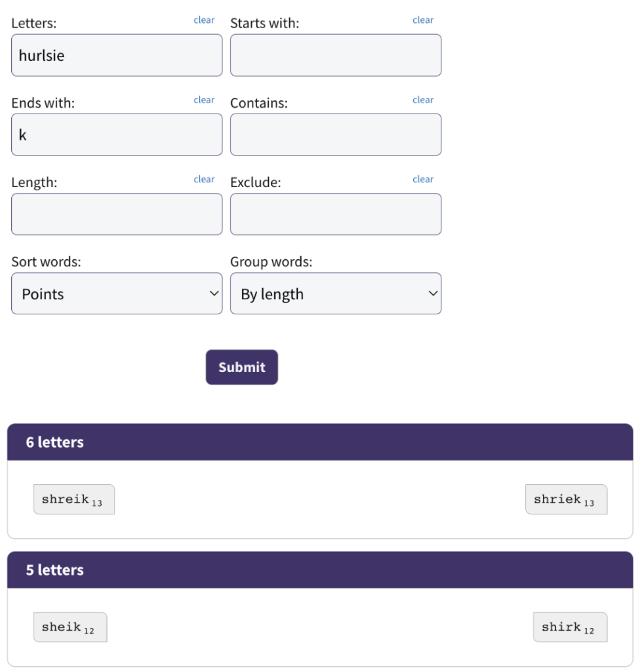Select the word shreik result
This screenshot has width=642, height=672.
click(73, 499)
